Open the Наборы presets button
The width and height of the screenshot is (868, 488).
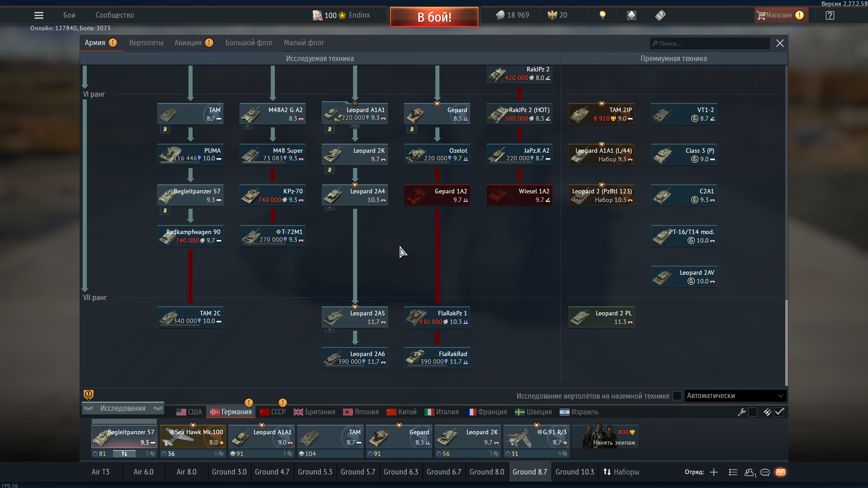pyautogui.click(x=621, y=472)
